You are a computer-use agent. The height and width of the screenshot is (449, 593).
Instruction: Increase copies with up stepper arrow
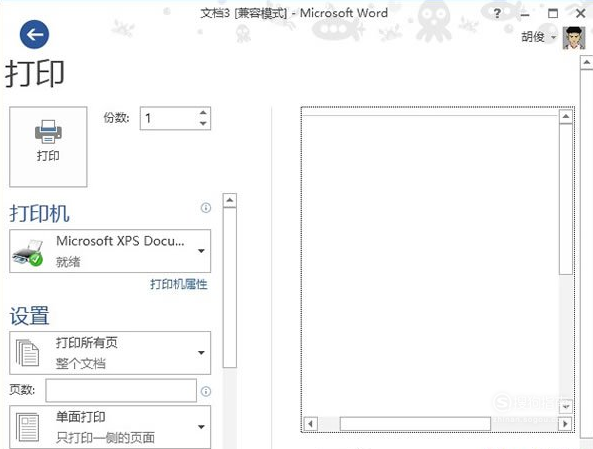tap(203, 113)
